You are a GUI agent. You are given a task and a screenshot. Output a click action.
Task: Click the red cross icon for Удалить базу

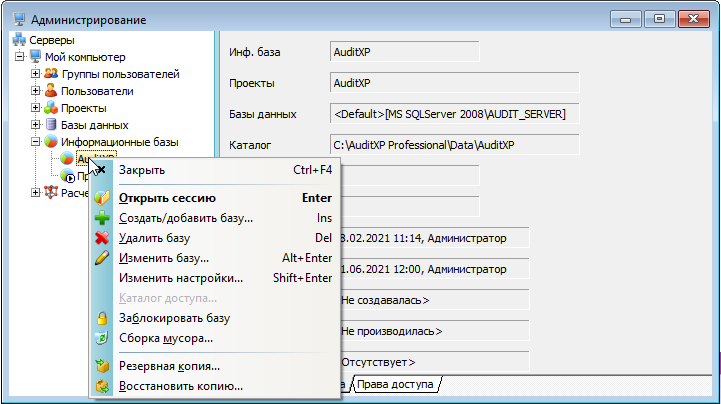[x=102, y=238]
